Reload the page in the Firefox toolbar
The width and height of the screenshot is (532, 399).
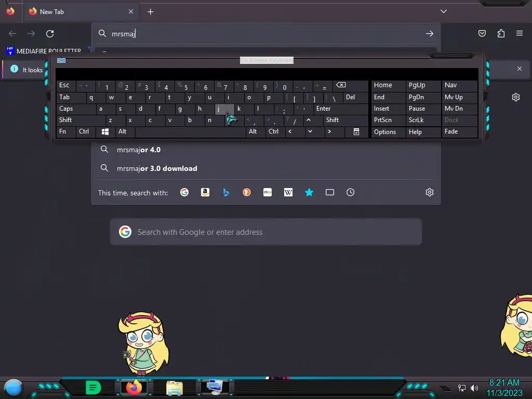(x=50, y=34)
